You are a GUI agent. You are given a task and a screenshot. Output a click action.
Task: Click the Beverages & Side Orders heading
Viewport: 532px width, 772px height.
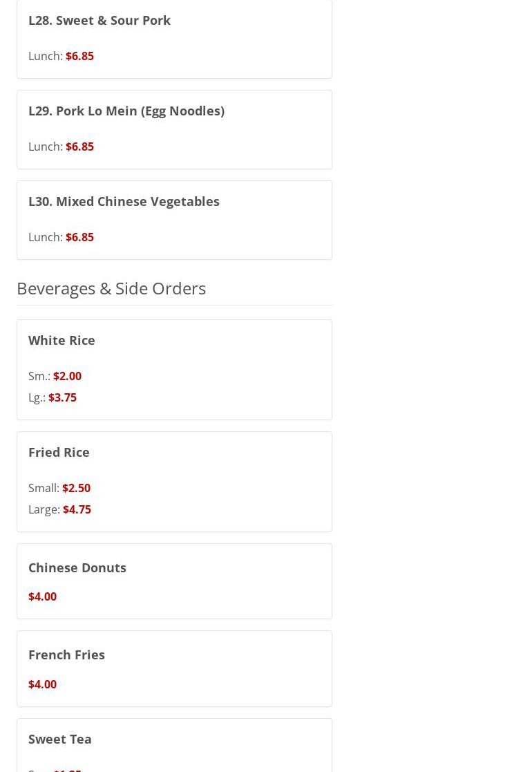click(111, 288)
